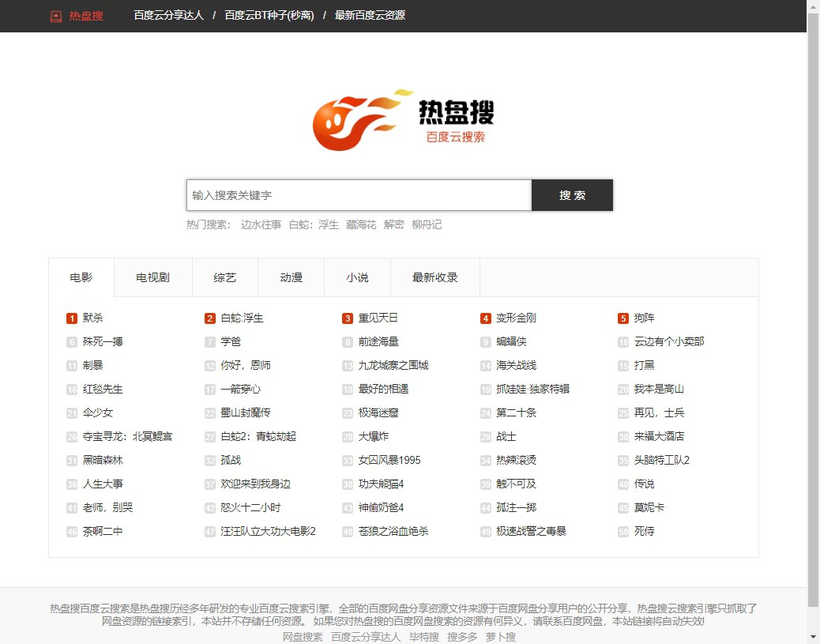Open 百度云BT种子(秒离) navigation link
Viewport: 820px width, 644px height.
pos(269,15)
